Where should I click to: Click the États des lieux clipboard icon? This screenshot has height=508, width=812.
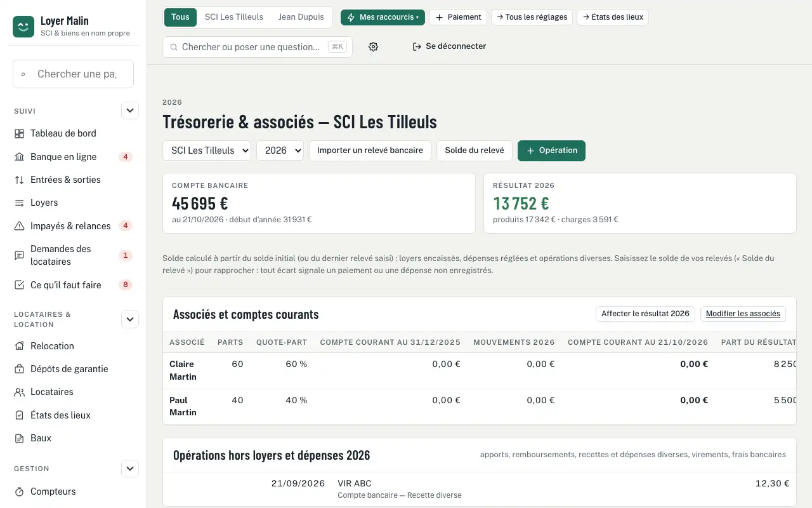[19, 415]
